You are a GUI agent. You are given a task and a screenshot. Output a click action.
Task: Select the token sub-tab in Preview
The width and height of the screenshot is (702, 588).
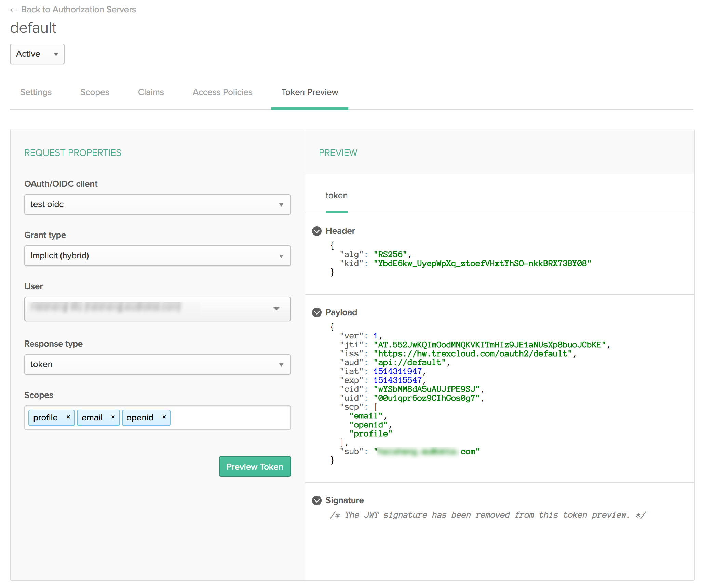(x=336, y=196)
